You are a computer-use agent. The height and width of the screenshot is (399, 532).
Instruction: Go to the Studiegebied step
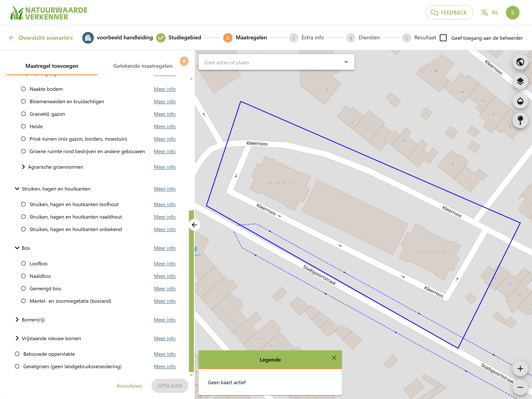click(185, 38)
